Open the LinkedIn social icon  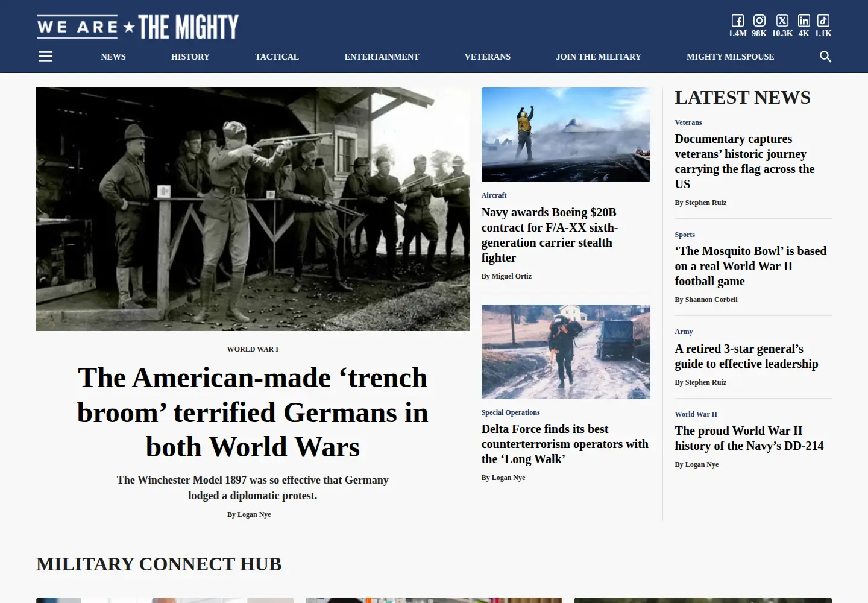(x=804, y=21)
